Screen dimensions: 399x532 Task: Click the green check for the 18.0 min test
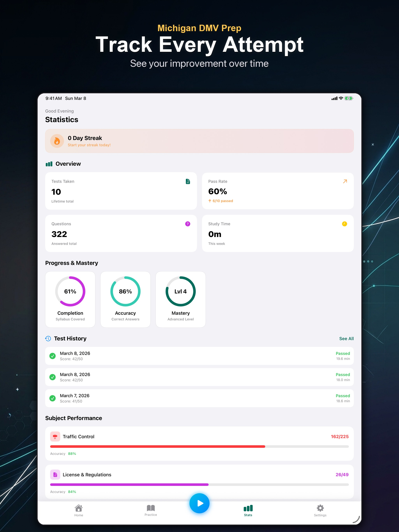coord(52,377)
